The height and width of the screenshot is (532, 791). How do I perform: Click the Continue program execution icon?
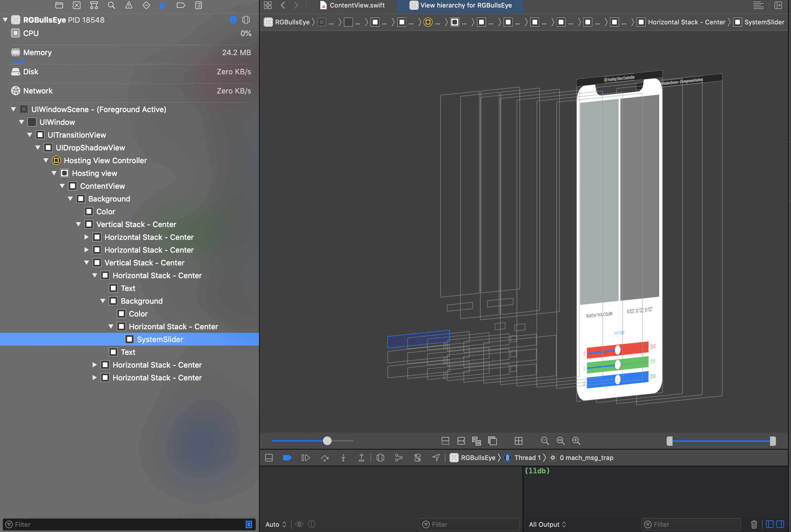pos(305,458)
